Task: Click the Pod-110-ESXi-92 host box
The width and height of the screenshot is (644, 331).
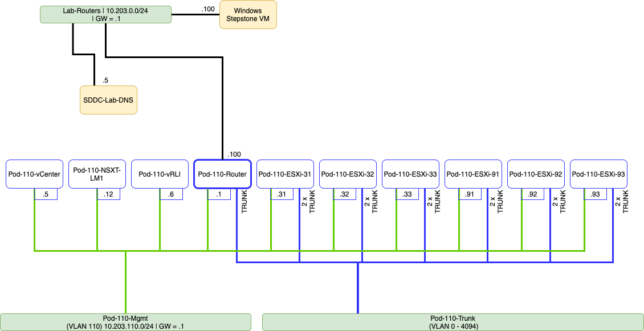Action: pos(536,174)
